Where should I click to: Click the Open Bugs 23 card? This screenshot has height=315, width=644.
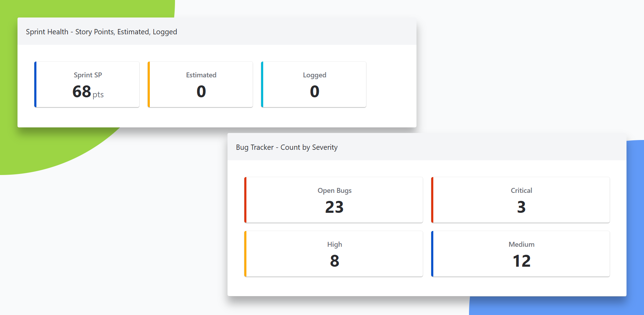tap(334, 200)
